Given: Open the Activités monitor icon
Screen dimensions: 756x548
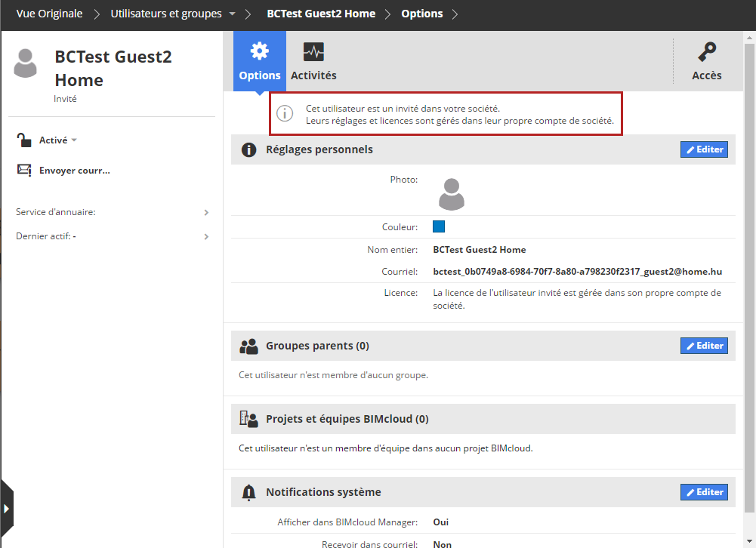Looking at the screenshot, I should 313,51.
